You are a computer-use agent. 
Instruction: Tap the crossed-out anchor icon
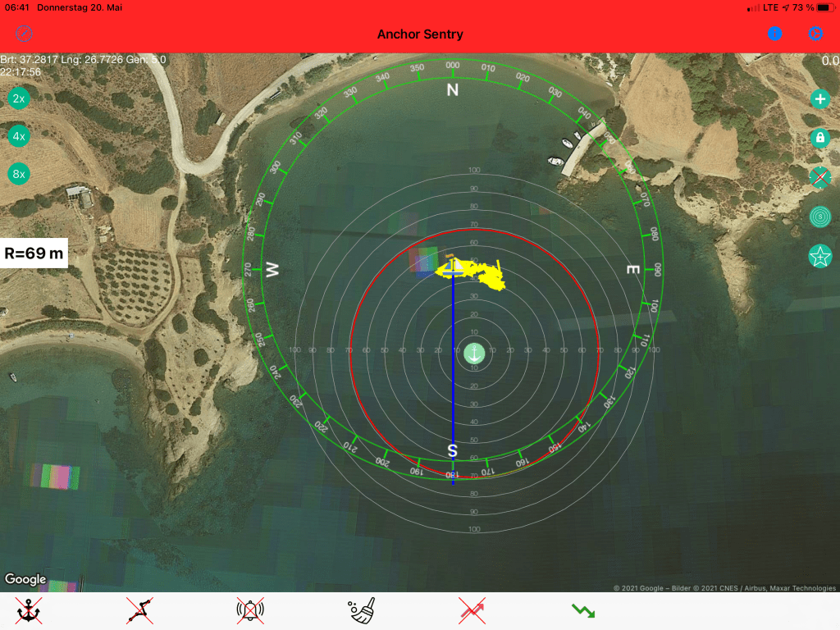[29, 611]
